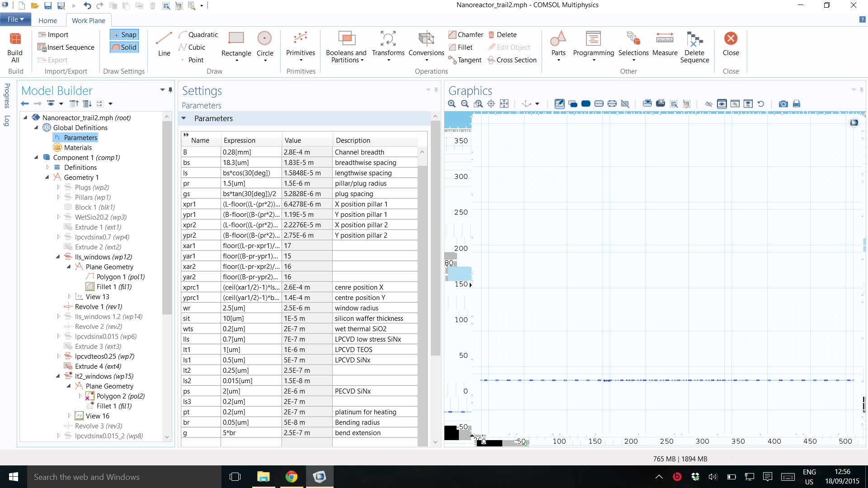This screenshot has width=868, height=488.
Task: Click the Line drawing tool
Action: (164, 39)
